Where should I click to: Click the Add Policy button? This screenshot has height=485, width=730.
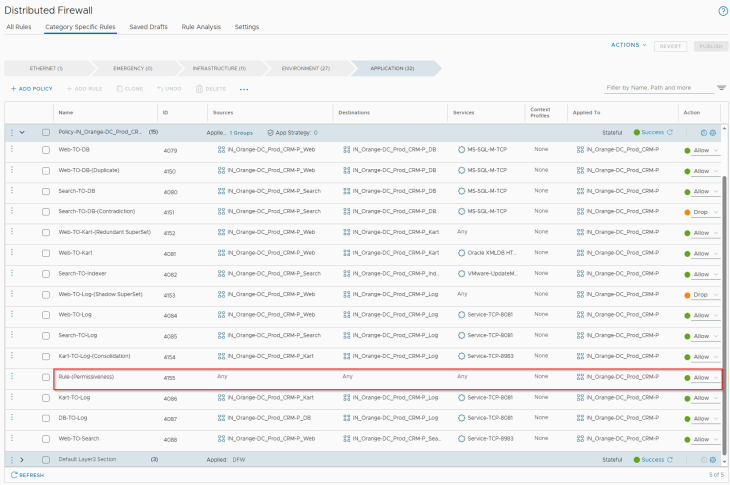pos(31,89)
